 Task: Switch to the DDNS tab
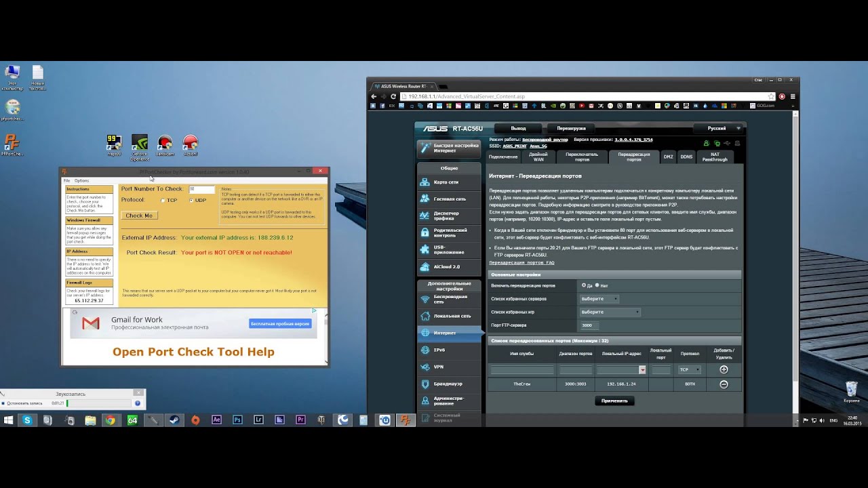coord(686,157)
